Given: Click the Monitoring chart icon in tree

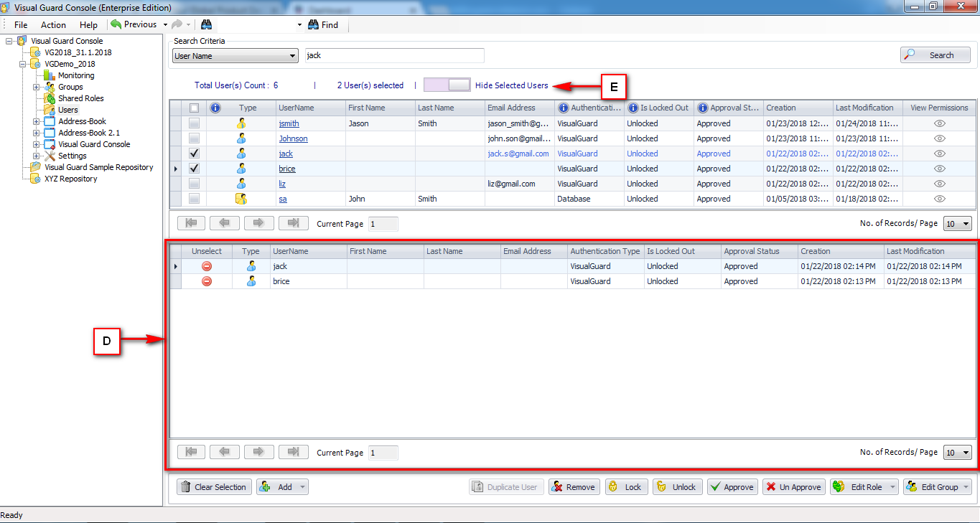Looking at the screenshot, I should pyautogui.click(x=50, y=75).
